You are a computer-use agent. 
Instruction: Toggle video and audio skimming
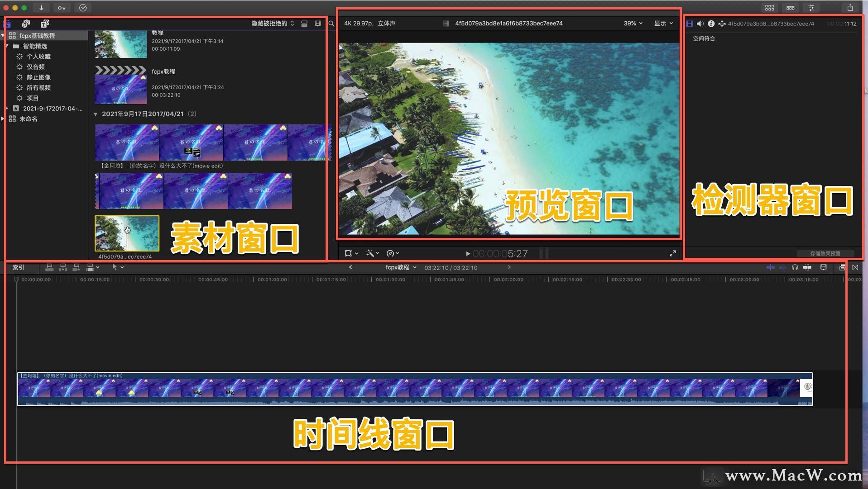point(770,267)
